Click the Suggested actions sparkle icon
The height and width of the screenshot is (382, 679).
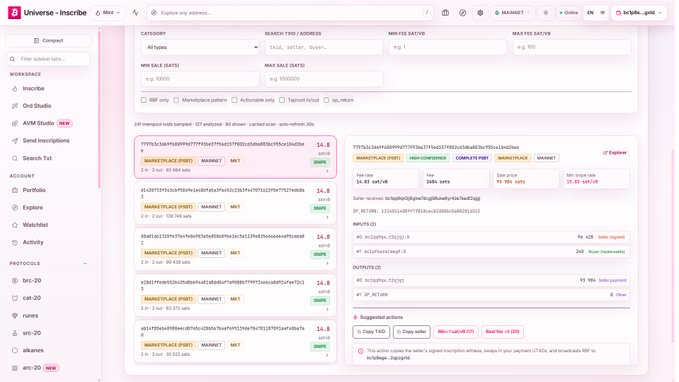[x=356, y=317]
